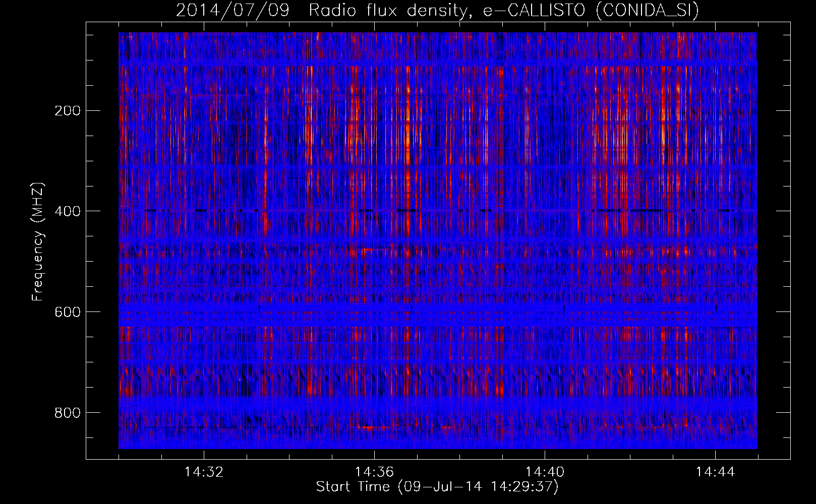816x504 pixels.
Task: Click the 14:36 time tick label
Action: [x=374, y=472]
